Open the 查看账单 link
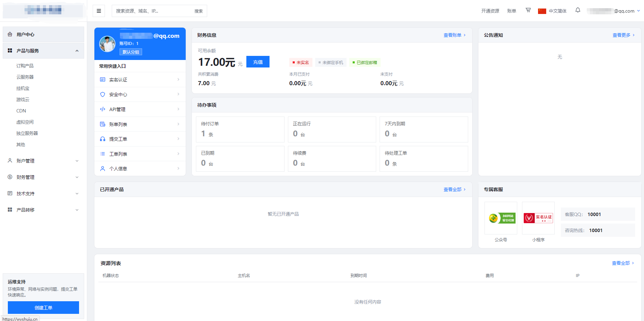 (454, 35)
